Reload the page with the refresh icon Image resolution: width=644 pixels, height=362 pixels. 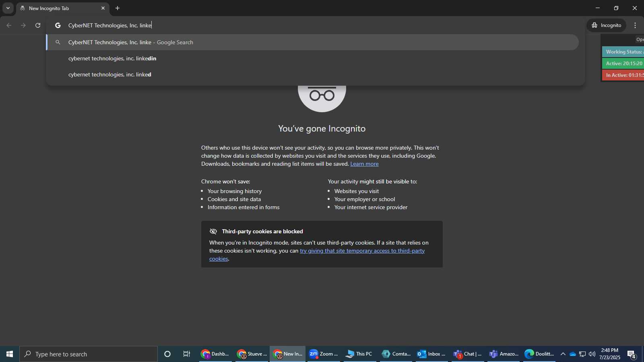pos(38,25)
